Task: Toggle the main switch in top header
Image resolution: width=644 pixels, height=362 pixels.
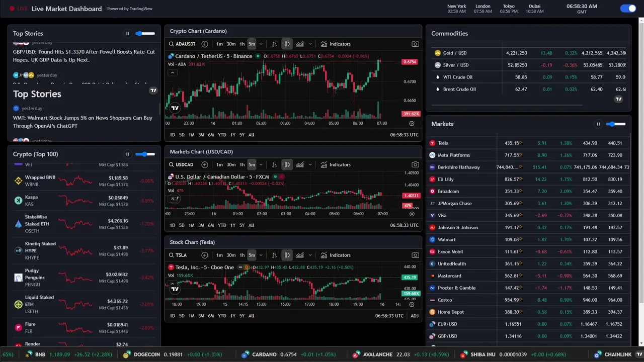Action: point(628,8)
